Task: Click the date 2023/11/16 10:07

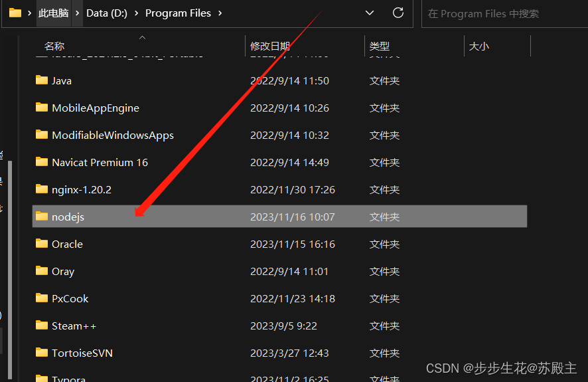Action: pyautogui.click(x=293, y=217)
